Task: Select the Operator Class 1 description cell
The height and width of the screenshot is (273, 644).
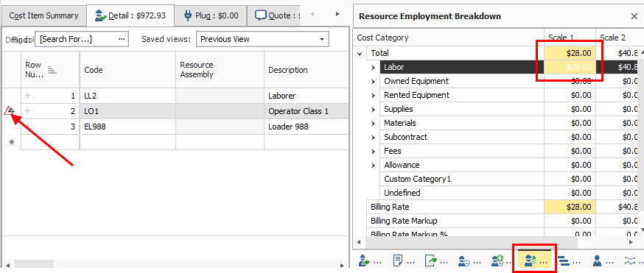Action: (307, 111)
